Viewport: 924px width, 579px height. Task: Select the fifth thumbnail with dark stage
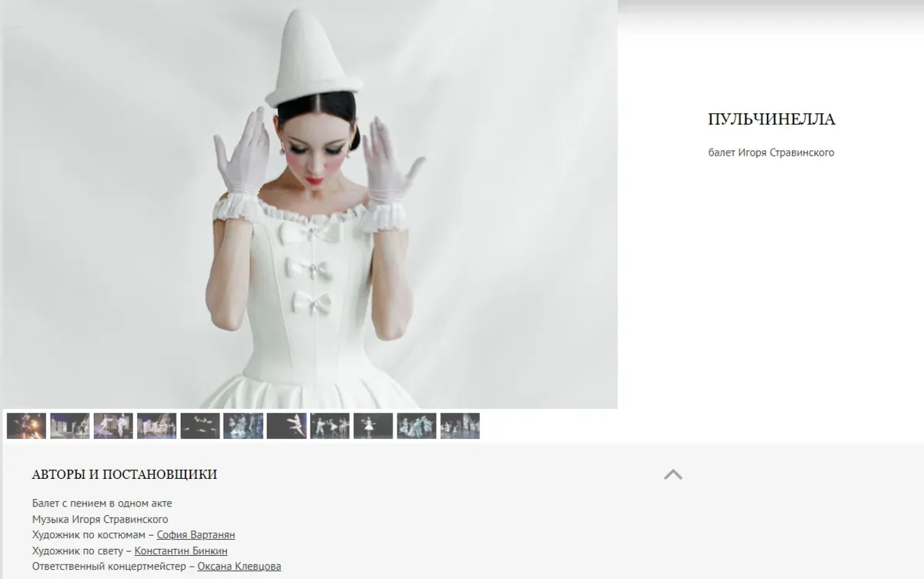coord(200,426)
